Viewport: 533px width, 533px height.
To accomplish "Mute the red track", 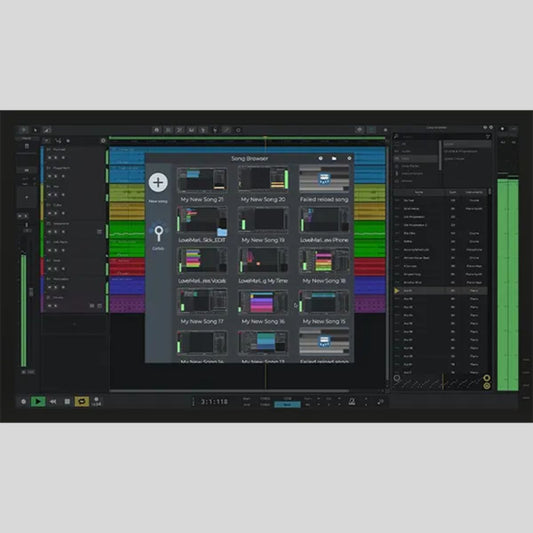I will (x=50, y=269).
